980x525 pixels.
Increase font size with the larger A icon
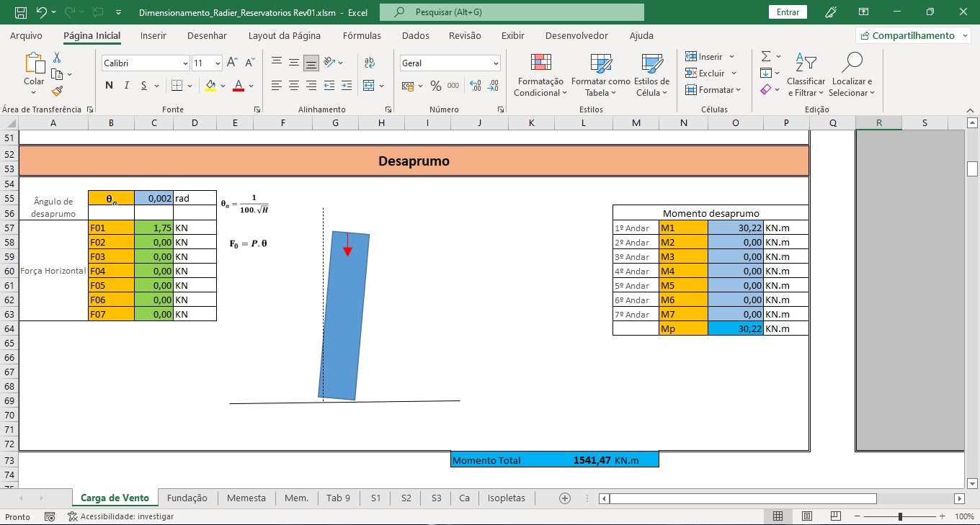[x=233, y=63]
